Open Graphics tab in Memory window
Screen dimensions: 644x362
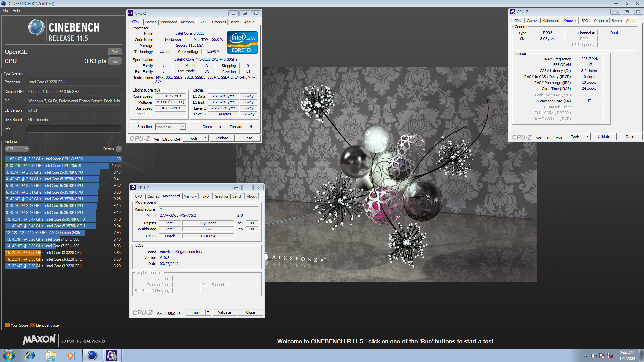pyautogui.click(x=601, y=21)
